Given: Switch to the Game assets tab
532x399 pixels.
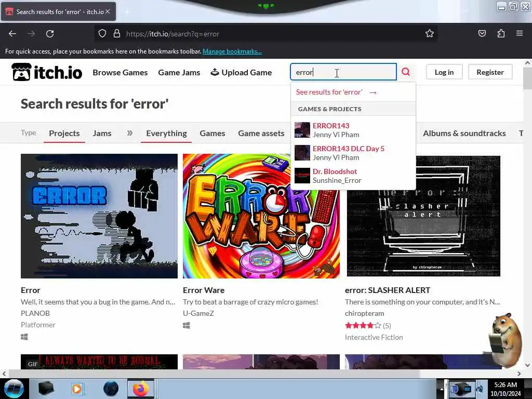Looking at the screenshot, I should pyautogui.click(x=261, y=134).
